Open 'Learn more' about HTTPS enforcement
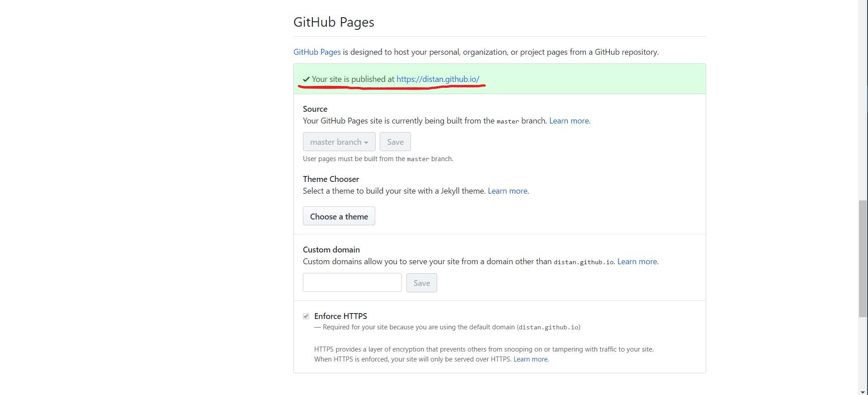868x395 pixels. click(x=530, y=359)
